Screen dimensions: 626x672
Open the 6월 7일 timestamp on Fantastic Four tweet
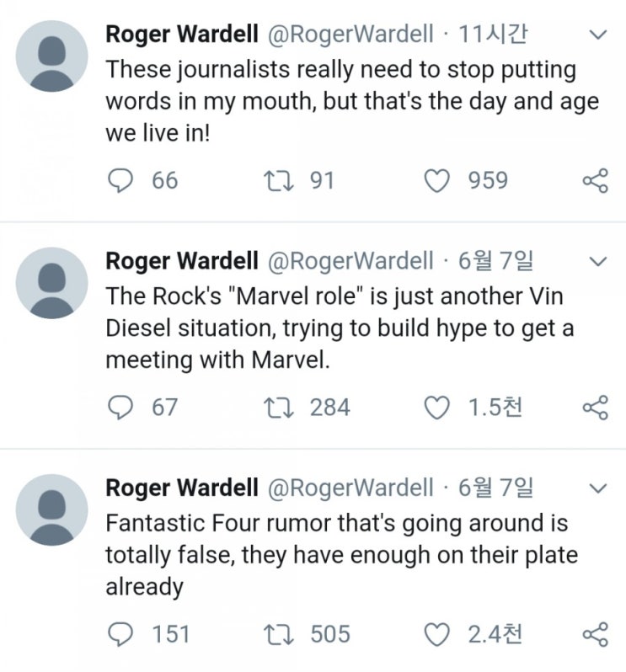click(495, 488)
